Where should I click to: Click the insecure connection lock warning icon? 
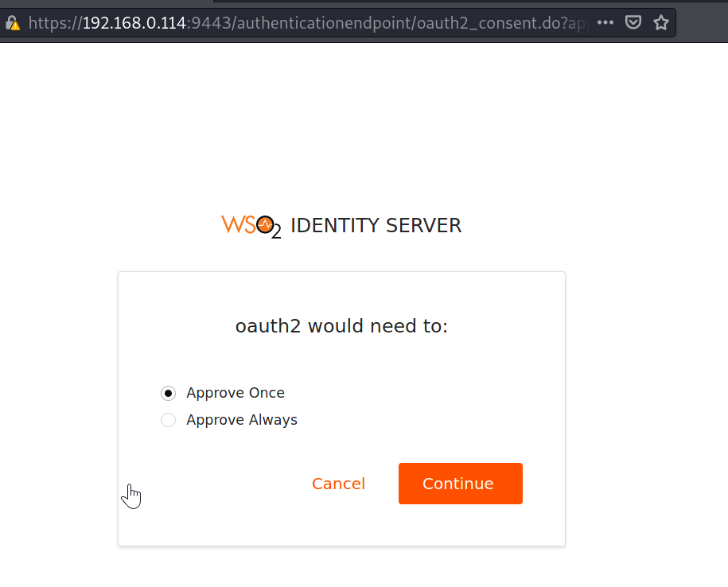pyautogui.click(x=12, y=23)
